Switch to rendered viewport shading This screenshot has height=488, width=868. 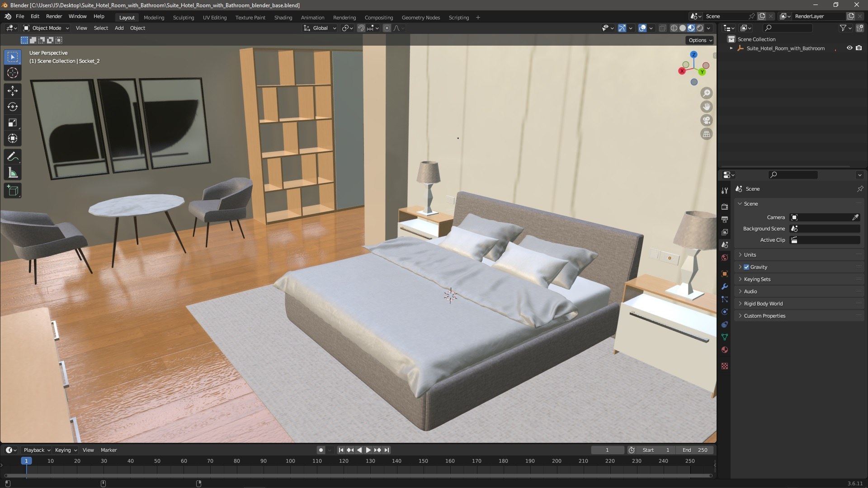[x=700, y=28]
